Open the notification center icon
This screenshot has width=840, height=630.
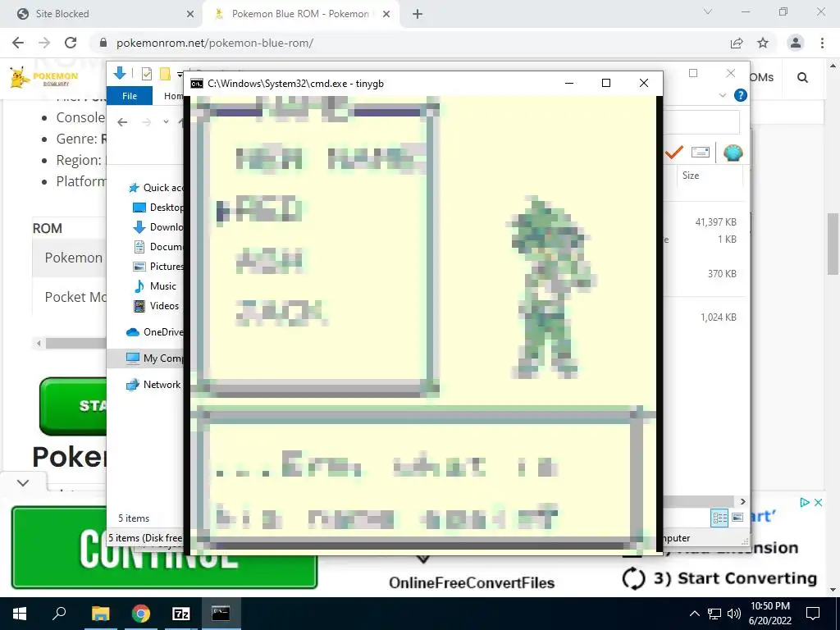click(x=813, y=614)
